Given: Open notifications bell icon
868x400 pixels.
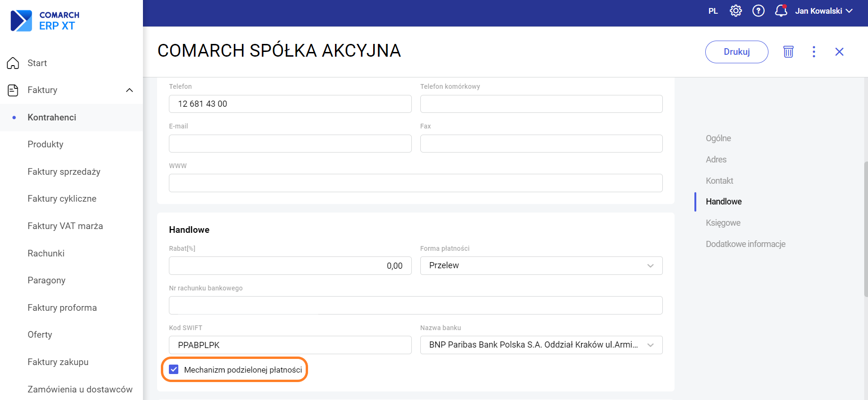Looking at the screenshot, I should pos(781,11).
